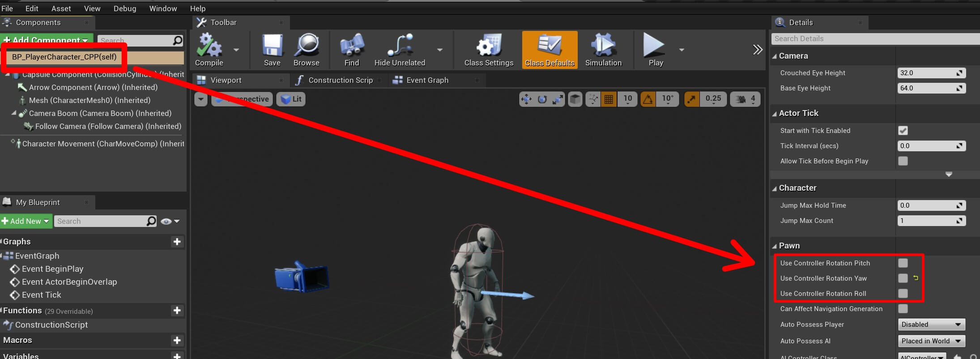Toggle grid snapping icon in viewport
This screenshot has height=359, width=980.
tap(609, 99)
